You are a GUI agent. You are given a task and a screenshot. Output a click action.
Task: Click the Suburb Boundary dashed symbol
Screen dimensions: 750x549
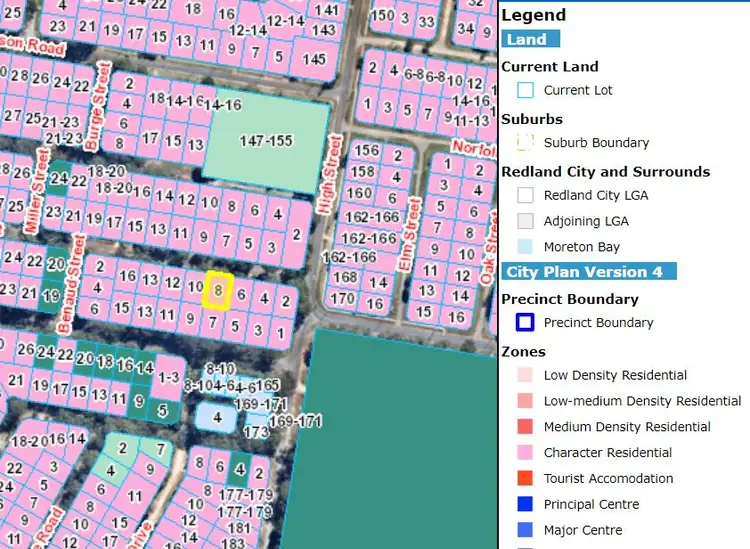(x=525, y=143)
